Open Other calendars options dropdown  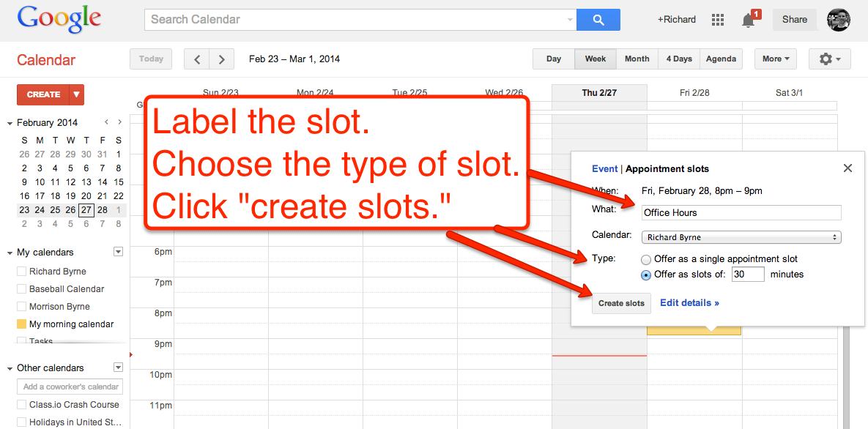pyautogui.click(x=117, y=368)
